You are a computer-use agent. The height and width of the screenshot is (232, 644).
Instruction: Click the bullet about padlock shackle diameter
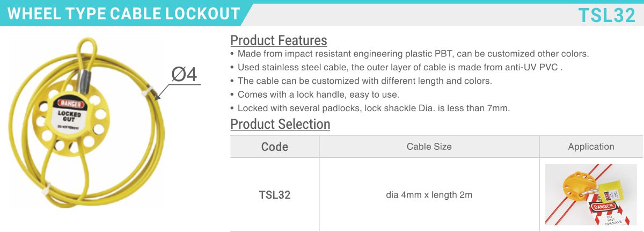[x=370, y=108]
